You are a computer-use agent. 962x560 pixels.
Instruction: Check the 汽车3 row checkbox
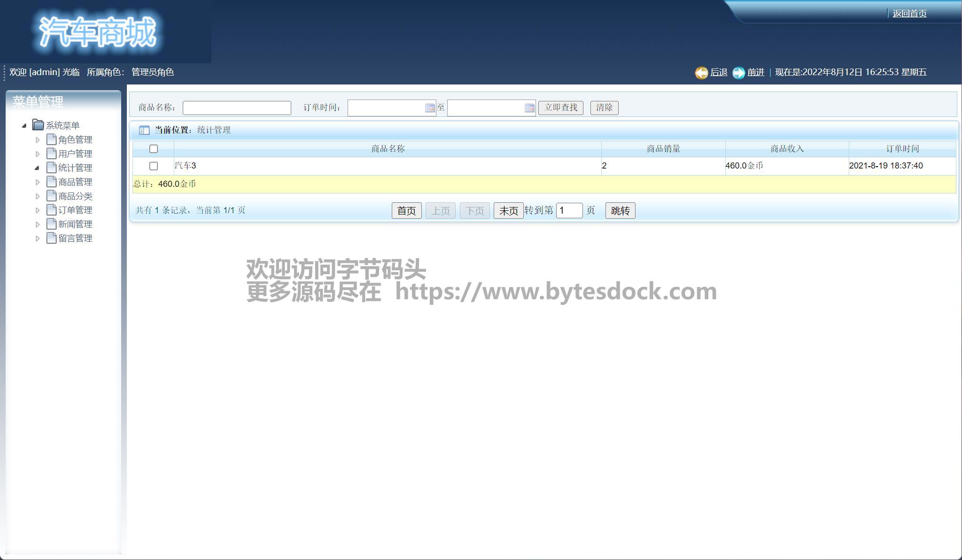pos(154,166)
